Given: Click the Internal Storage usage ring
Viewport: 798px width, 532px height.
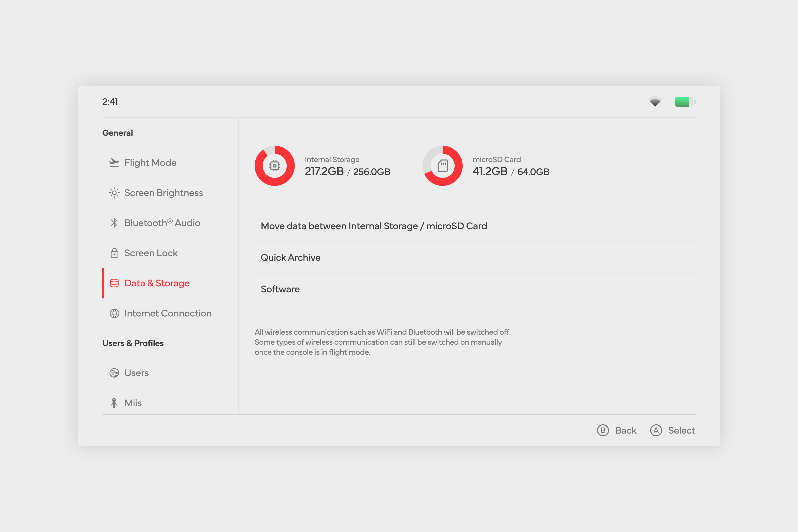Looking at the screenshot, I should [275, 166].
